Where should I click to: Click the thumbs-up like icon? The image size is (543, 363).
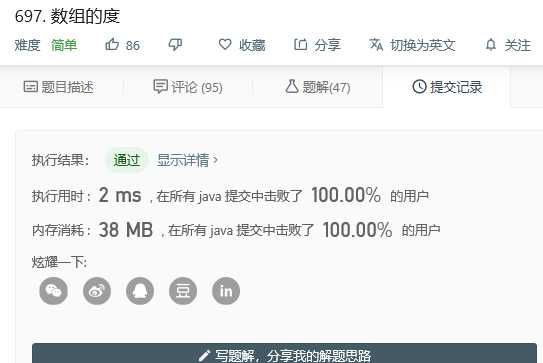coord(112,44)
